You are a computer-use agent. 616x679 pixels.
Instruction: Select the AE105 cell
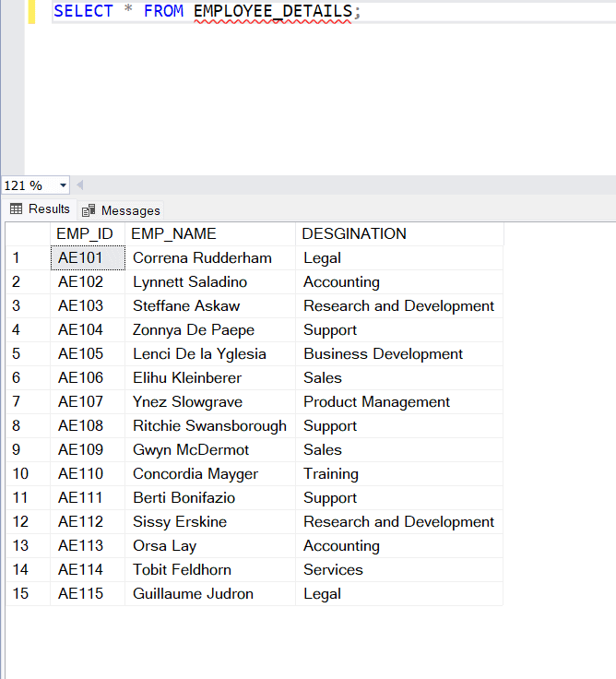click(x=88, y=353)
